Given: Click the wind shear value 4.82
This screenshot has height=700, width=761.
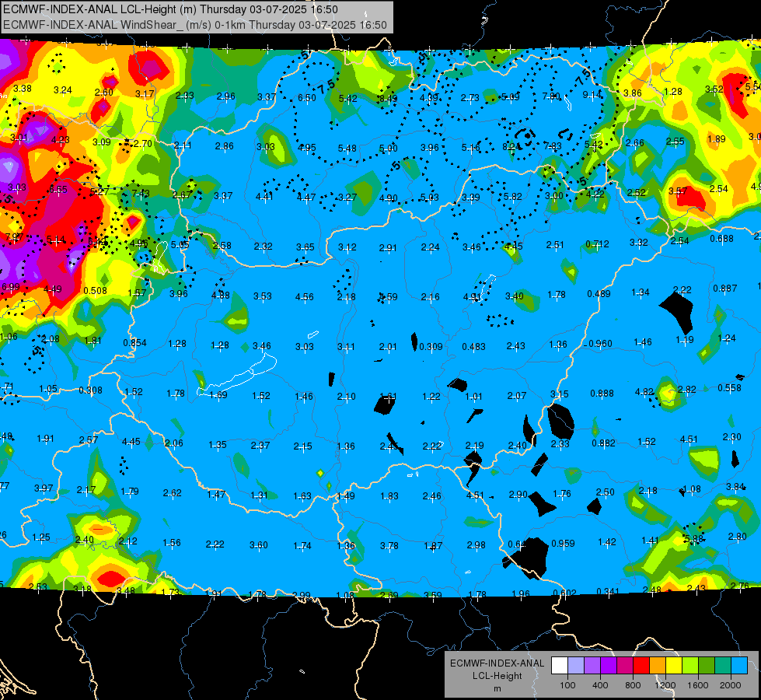Looking at the screenshot, I should click(x=644, y=391).
